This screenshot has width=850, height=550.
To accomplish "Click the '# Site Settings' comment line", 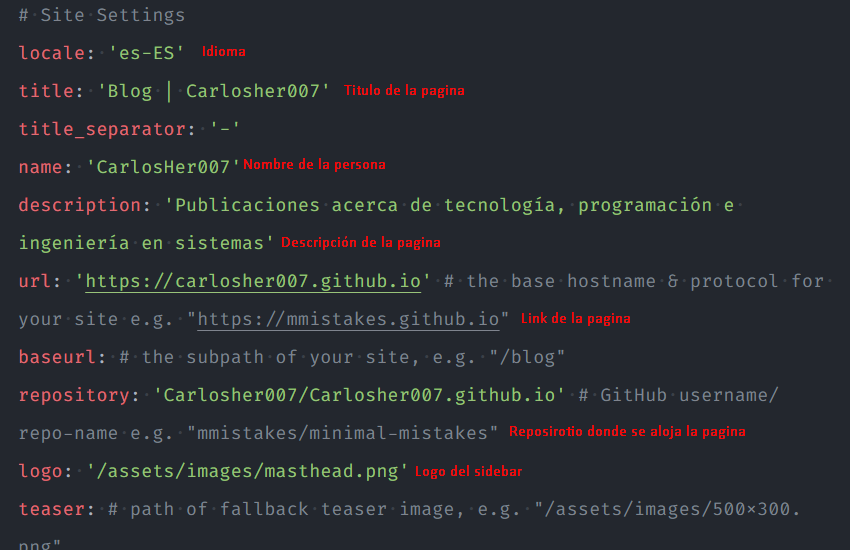I will [102, 16].
